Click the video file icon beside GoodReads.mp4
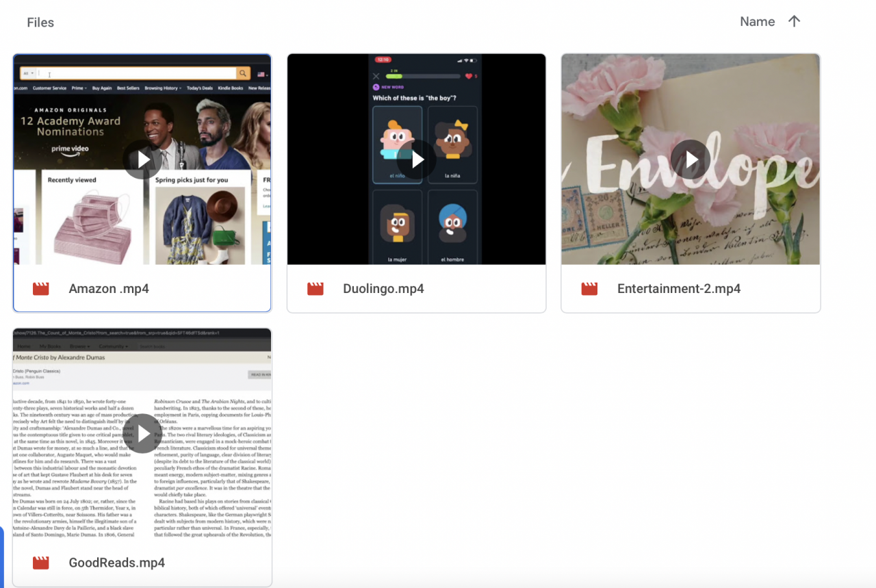The height and width of the screenshot is (588, 876). [x=41, y=563]
